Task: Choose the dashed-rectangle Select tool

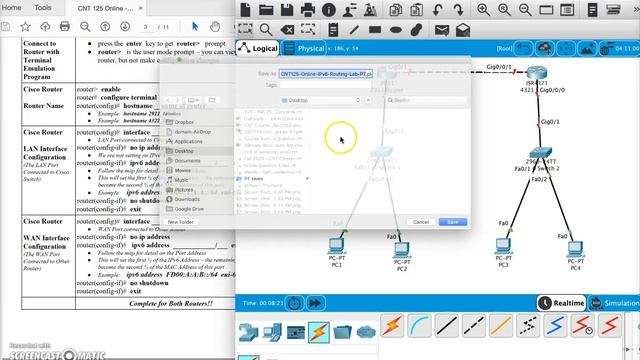Action: tap(245, 29)
